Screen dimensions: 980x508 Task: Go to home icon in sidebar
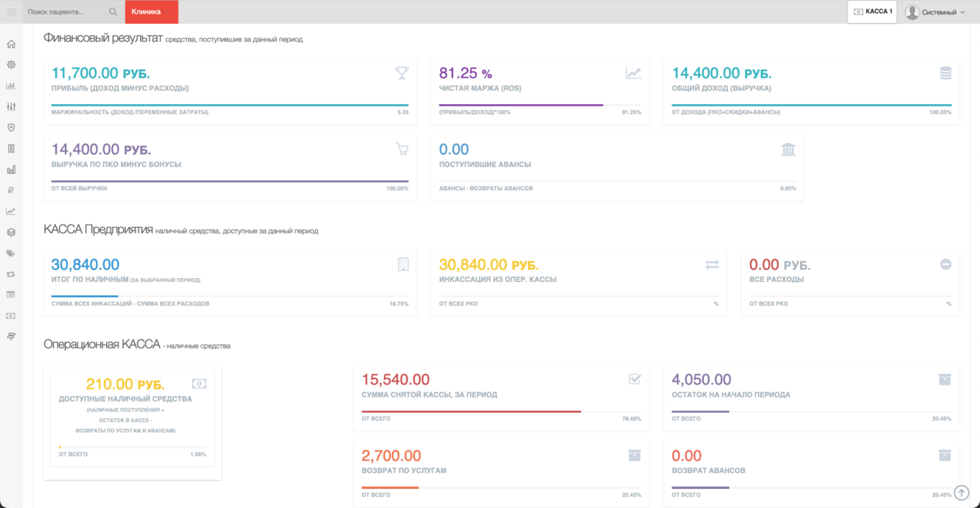(x=11, y=44)
